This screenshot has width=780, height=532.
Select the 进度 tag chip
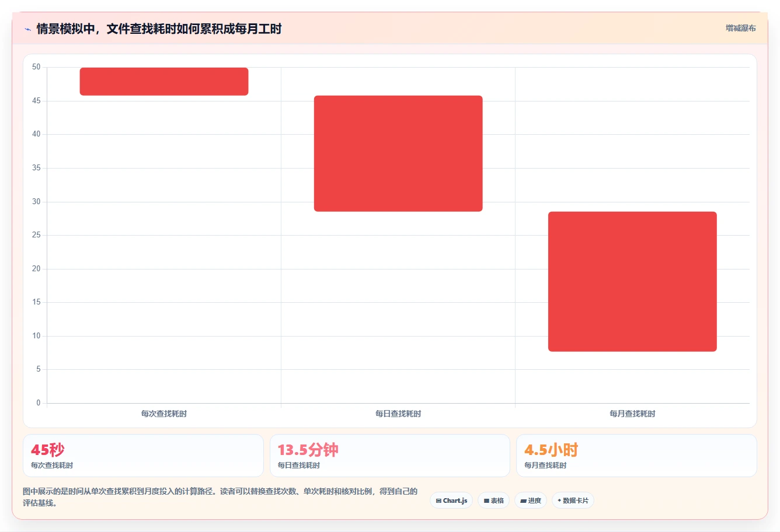530,501
